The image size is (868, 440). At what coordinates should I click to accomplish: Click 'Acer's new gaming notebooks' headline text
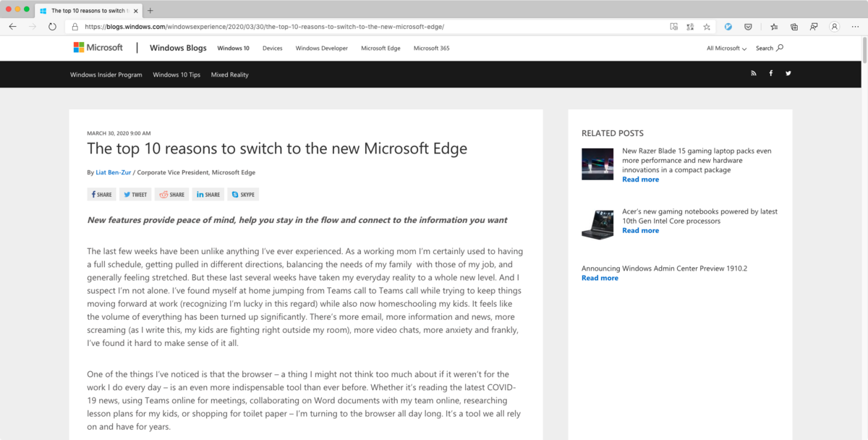(x=699, y=216)
